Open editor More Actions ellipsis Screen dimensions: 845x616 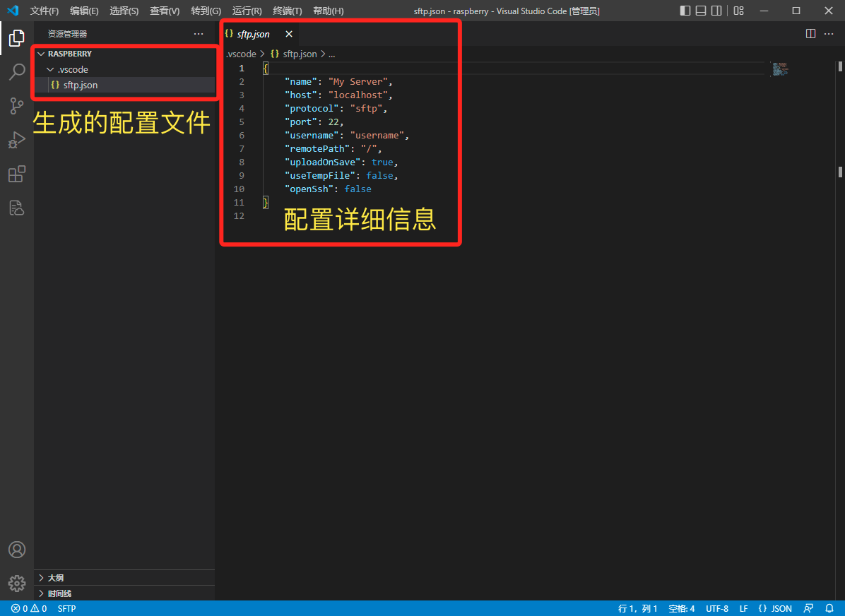pos(829,33)
